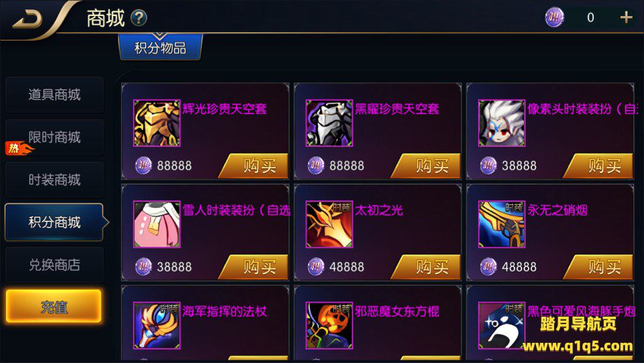Switch to 时装商城 tab
Screen dimensions: 644x363
pyautogui.click(x=54, y=180)
